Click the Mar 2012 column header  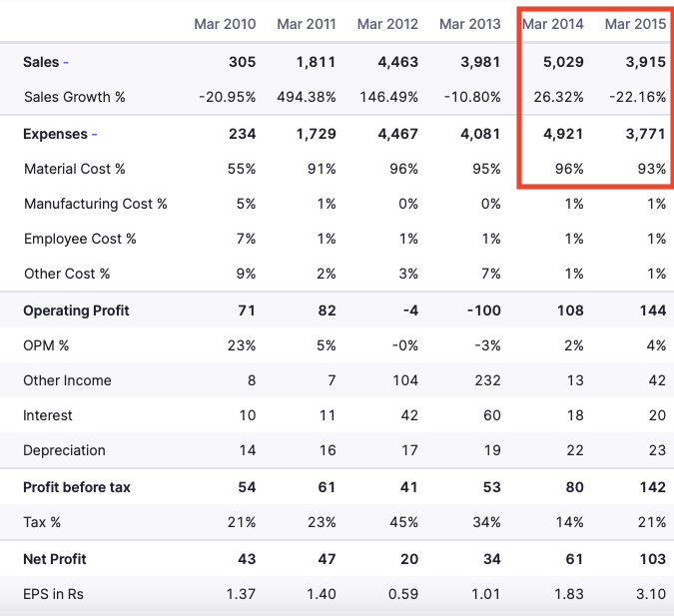388,24
